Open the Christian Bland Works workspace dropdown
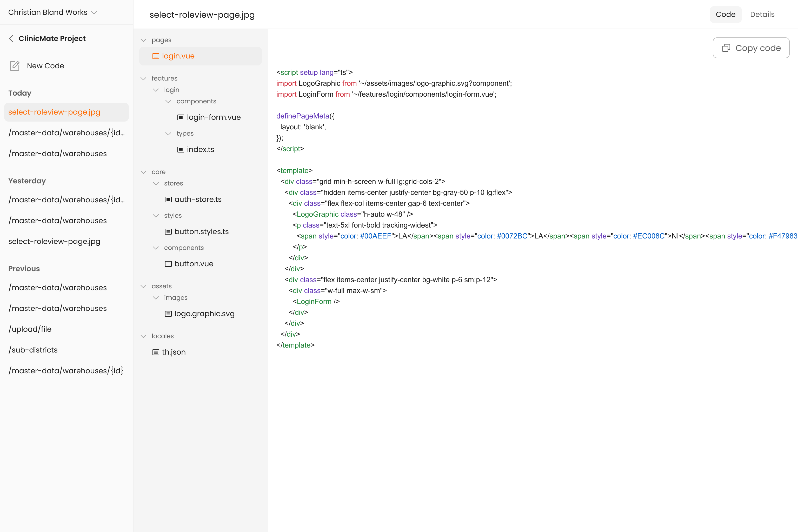 tap(94, 12)
